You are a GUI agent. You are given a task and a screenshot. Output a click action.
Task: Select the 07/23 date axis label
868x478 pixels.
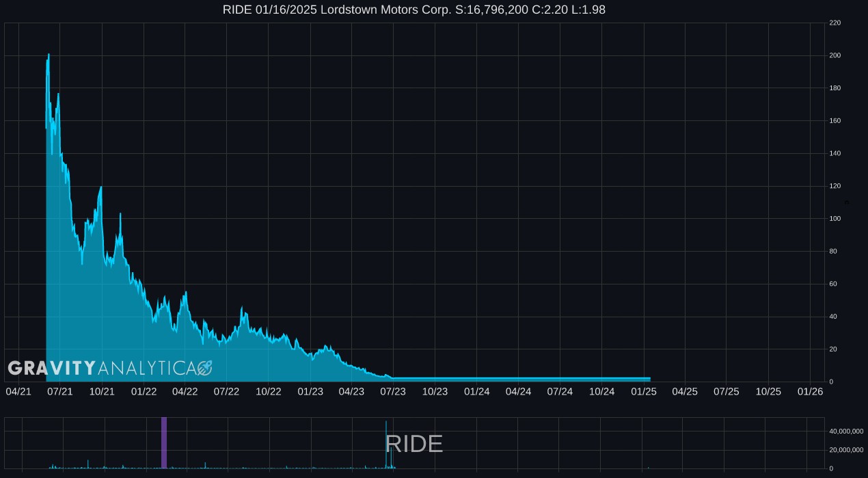(x=393, y=391)
